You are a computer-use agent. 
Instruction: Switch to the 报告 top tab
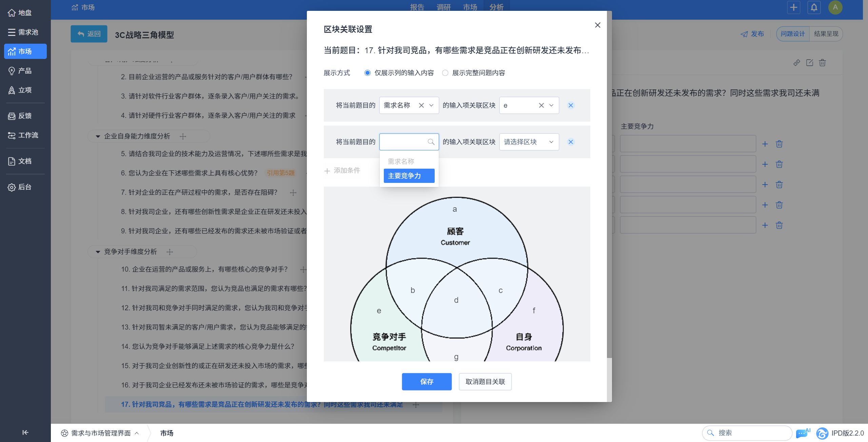417,7
